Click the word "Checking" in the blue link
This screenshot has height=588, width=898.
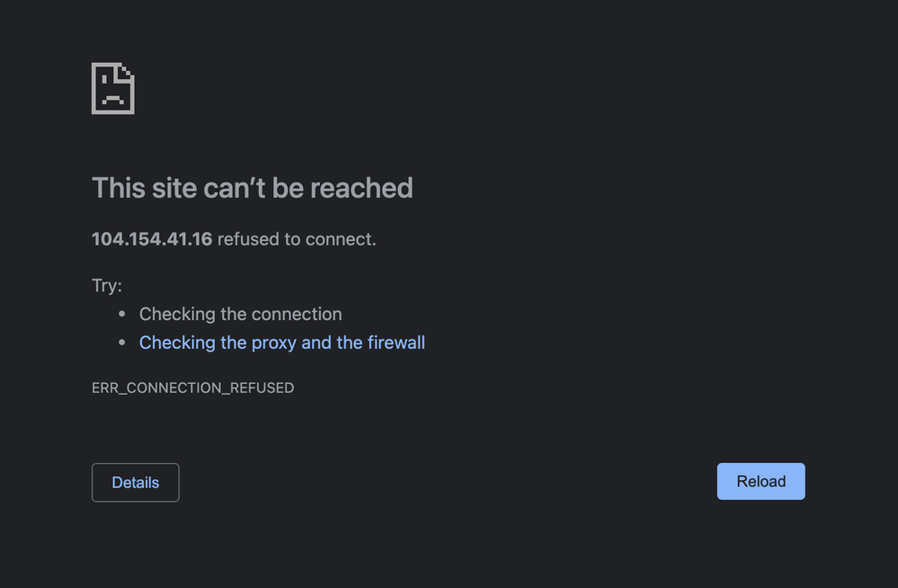click(x=177, y=343)
